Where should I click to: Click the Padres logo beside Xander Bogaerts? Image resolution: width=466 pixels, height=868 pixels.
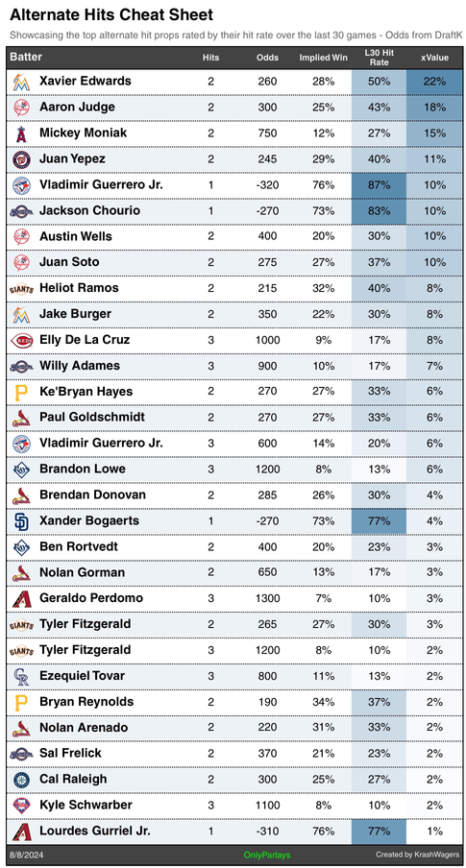click(x=21, y=521)
